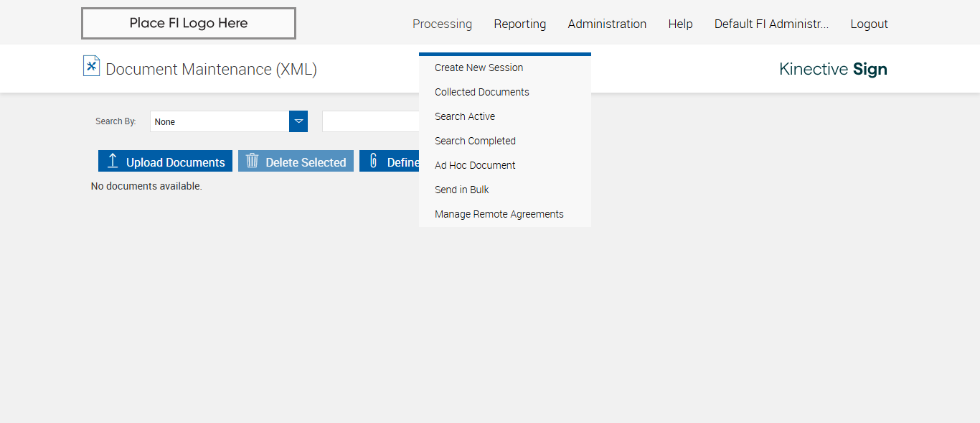The width and height of the screenshot is (980, 423).
Task: Click the upload arrow icon
Action: (113, 161)
